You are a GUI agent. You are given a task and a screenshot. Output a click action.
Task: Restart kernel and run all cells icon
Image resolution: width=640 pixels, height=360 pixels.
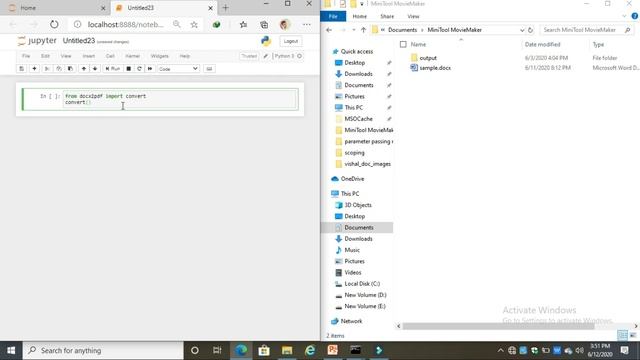150,69
